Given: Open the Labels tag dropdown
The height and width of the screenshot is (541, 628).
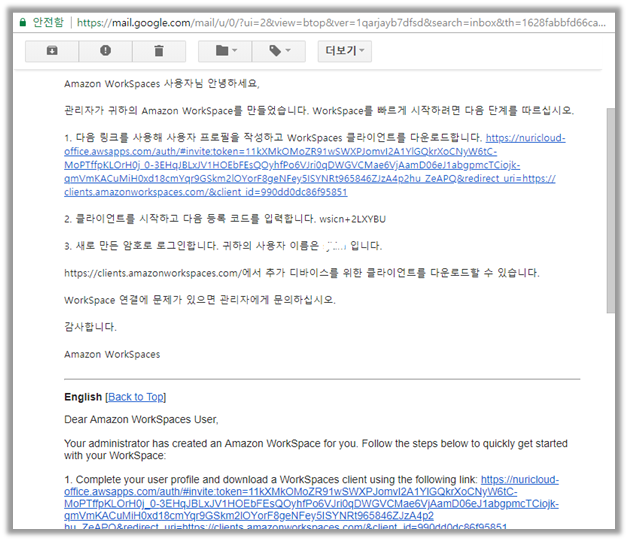Looking at the screenshot, I should [x=278, y=50].
